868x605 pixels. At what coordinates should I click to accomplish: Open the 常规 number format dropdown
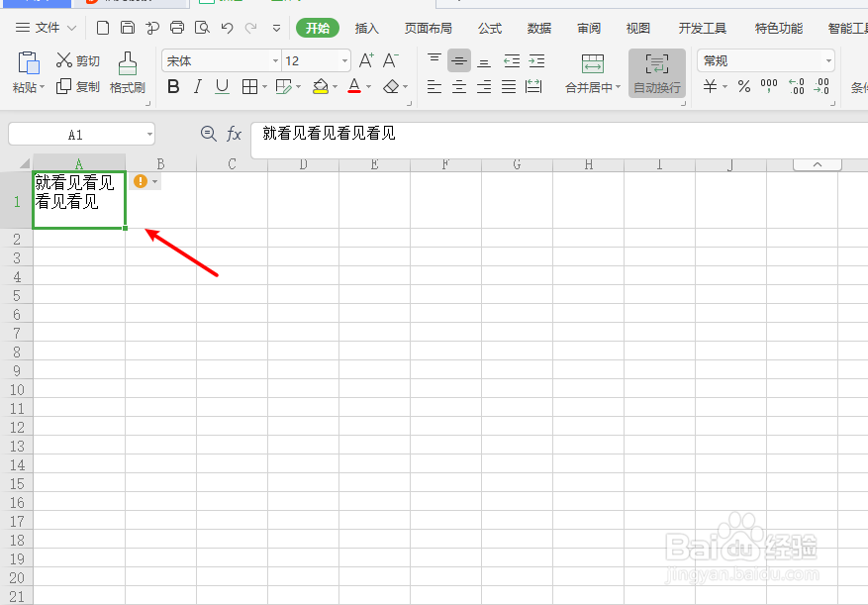(x=826, y=60)
